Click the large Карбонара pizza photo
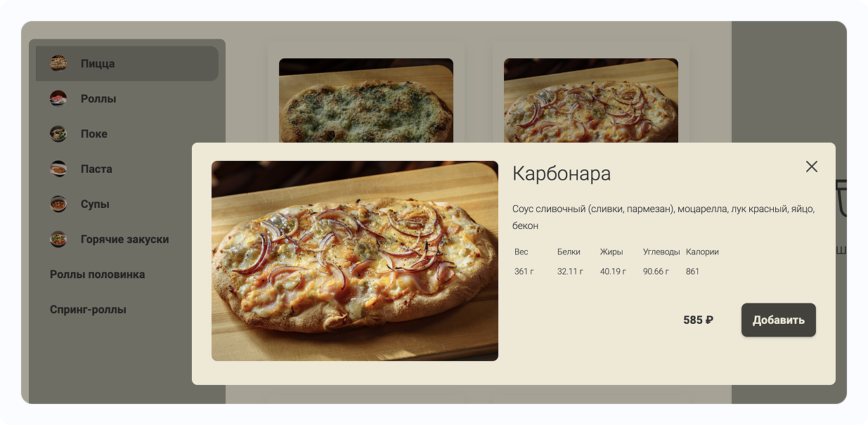This screenshot has width=868, height=425. (355, 261)
